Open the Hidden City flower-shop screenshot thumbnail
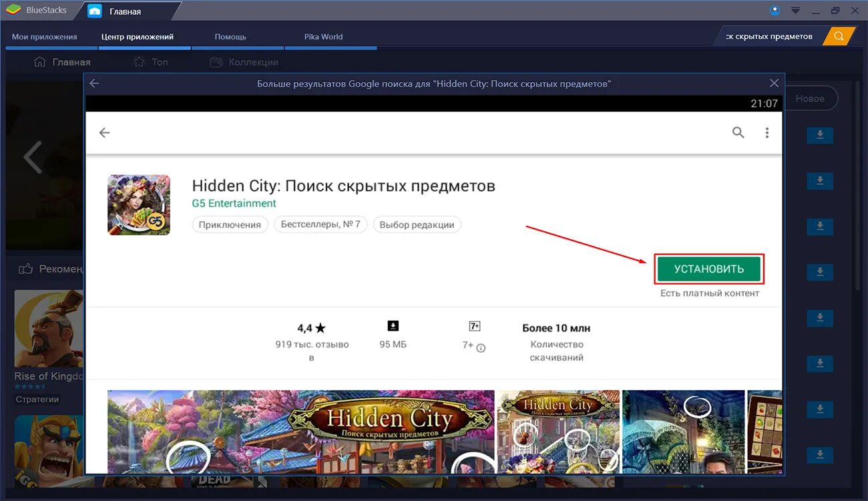868x501 pixels. (x=558, y=431)
